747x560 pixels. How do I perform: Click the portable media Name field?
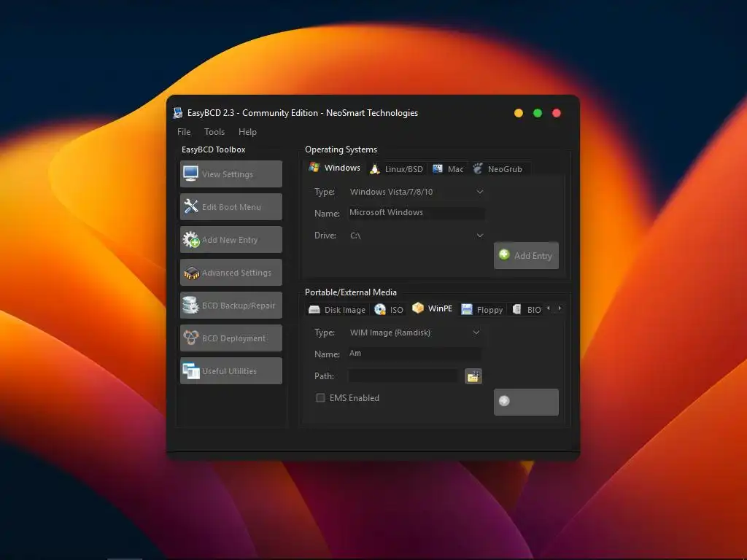(x=414, y=354)
